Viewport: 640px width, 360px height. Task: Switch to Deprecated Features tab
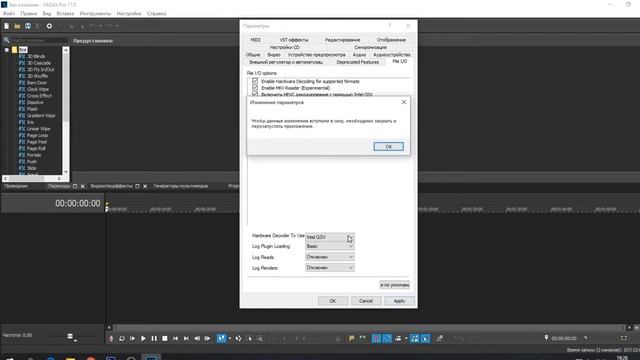358,62
